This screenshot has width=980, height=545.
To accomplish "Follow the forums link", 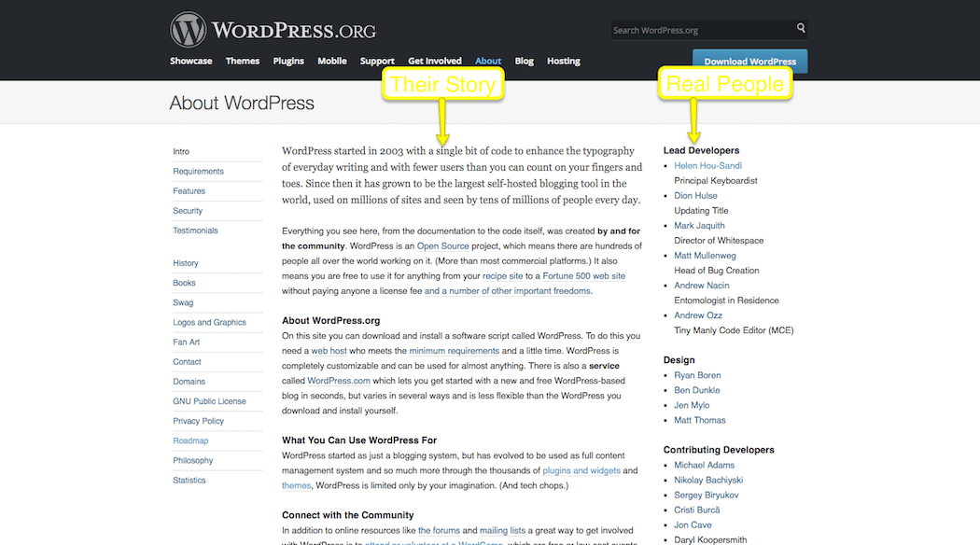I will click(x=439, y=531).
